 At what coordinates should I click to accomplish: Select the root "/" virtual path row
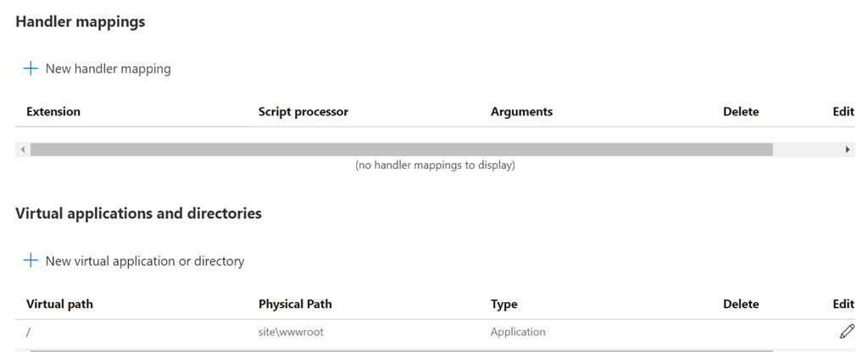tap(435, 332)
